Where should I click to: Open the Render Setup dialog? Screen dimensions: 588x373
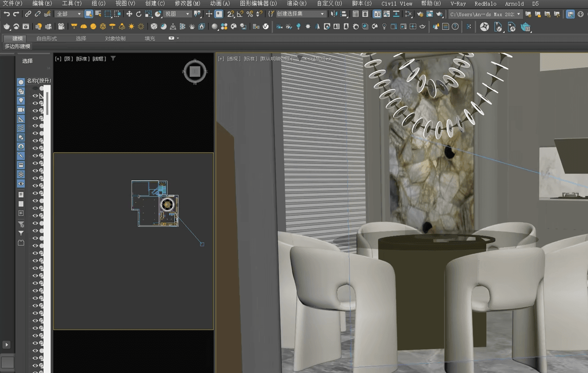click(x=420, y=14)
